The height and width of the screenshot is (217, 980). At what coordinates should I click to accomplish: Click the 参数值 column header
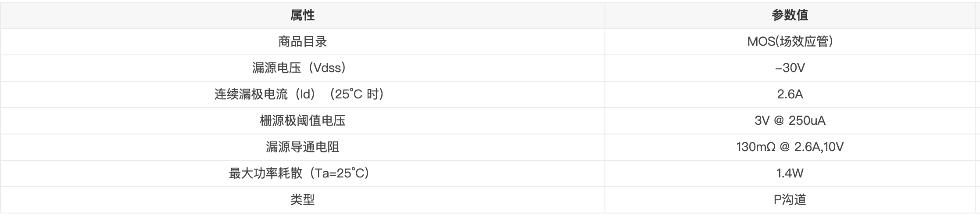(790, 15)
